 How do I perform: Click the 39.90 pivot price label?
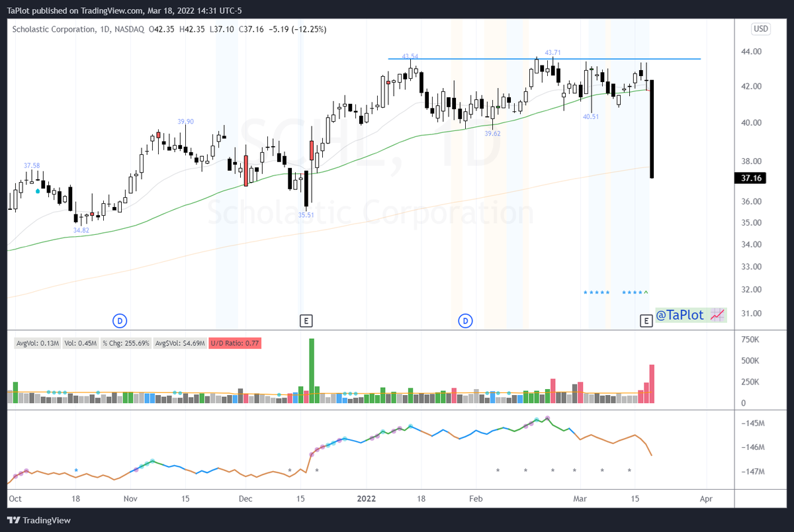(x=185, y=121)
